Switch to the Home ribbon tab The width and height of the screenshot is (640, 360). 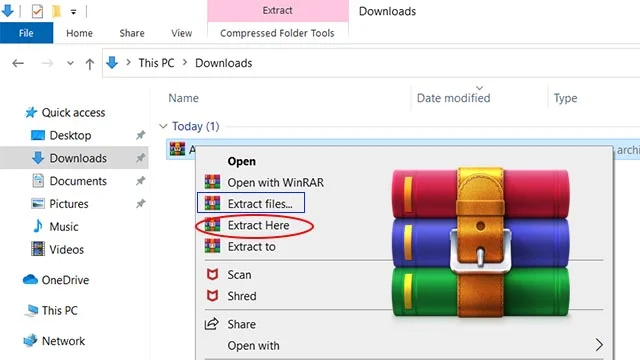click(79, 33)
